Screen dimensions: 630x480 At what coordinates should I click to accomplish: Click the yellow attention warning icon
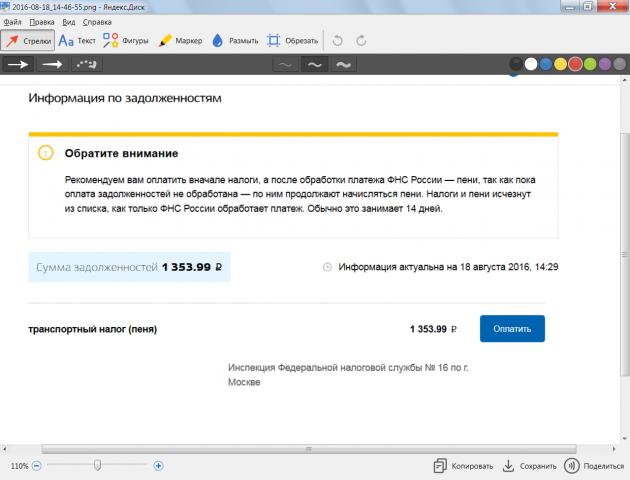(x=45, y=153)
